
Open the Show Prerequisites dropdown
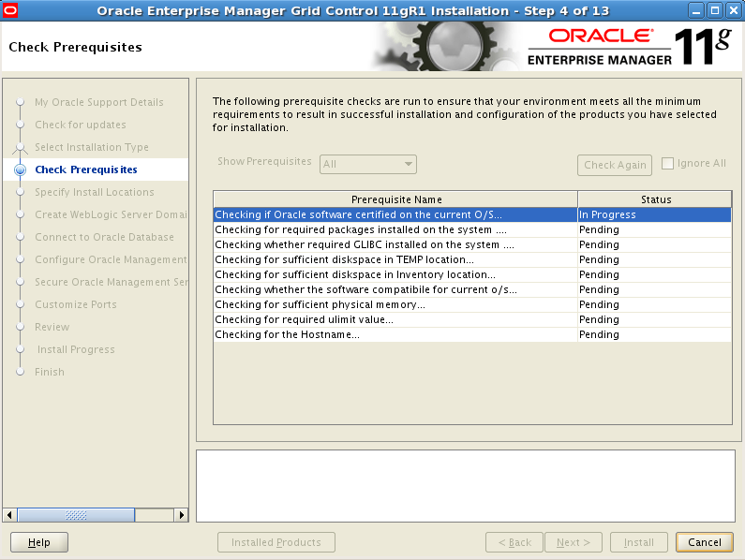click(x=368, y=164)
